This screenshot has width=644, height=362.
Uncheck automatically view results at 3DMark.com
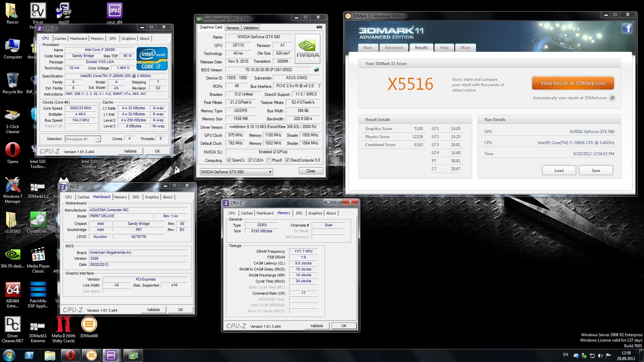(x=612, y=98)
